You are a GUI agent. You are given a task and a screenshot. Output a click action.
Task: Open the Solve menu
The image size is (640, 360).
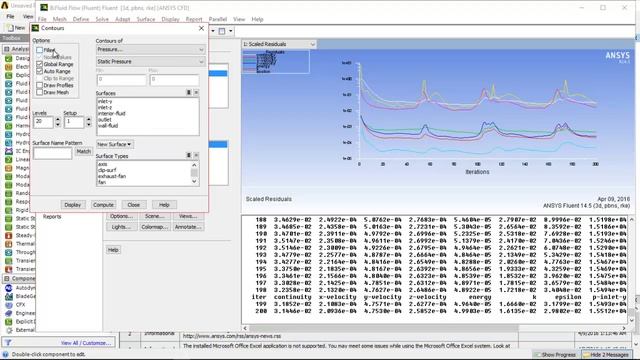pos(102,19)
